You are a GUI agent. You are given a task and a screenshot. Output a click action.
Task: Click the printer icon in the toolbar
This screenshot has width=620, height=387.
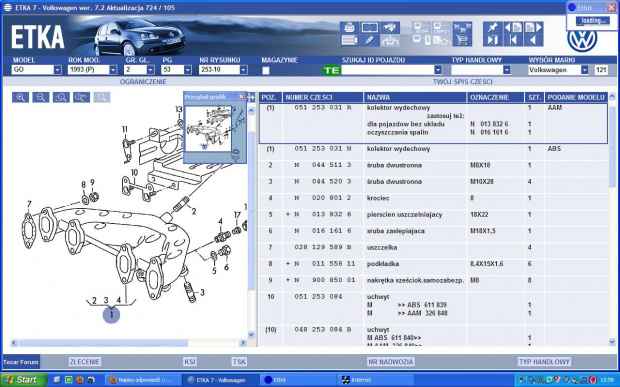click(349, 28)
